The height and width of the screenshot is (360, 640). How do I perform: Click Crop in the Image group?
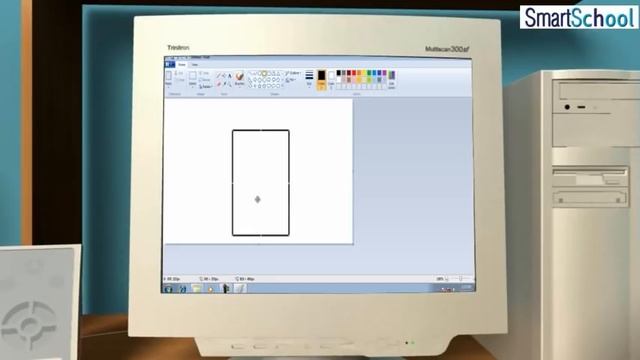[204, 73]
